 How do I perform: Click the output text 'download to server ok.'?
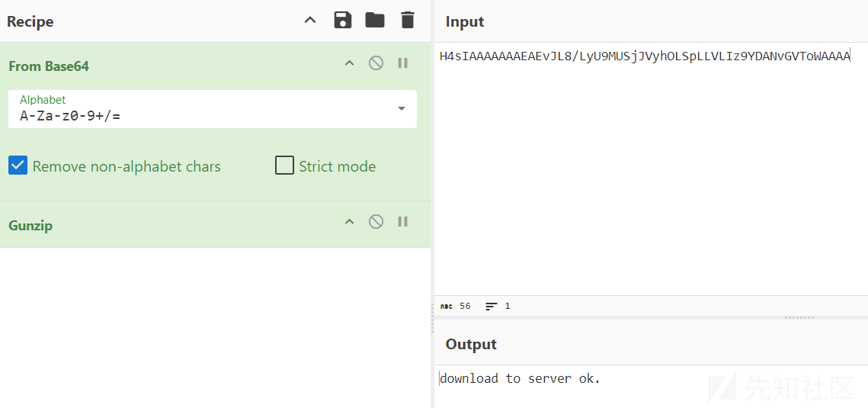pyautogui.click(x=520, y=379)
